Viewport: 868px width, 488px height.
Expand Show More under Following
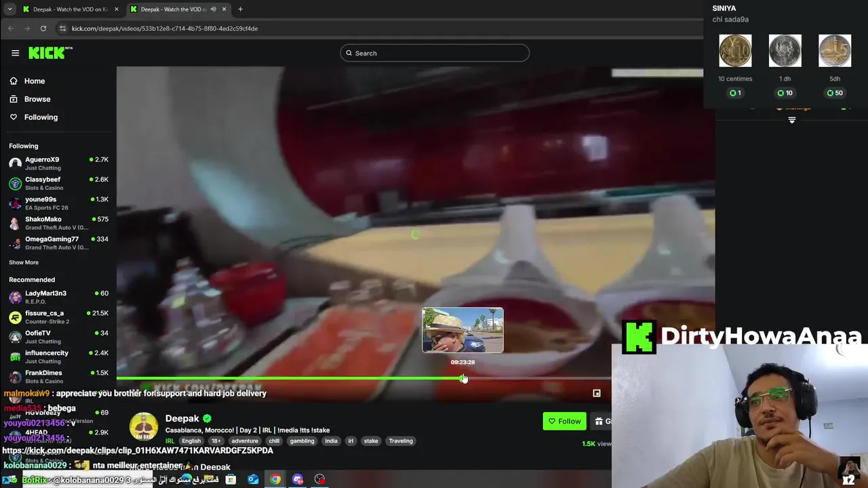pyautogui.click(x=24, y=262)
